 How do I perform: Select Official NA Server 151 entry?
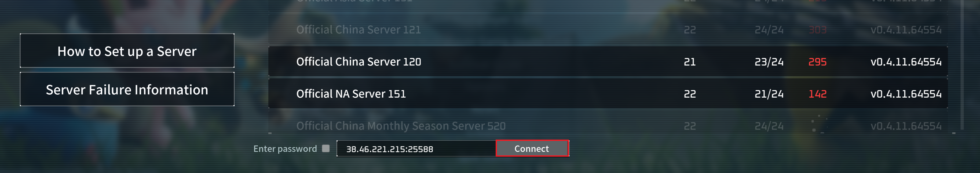click(x=608, y=93)
